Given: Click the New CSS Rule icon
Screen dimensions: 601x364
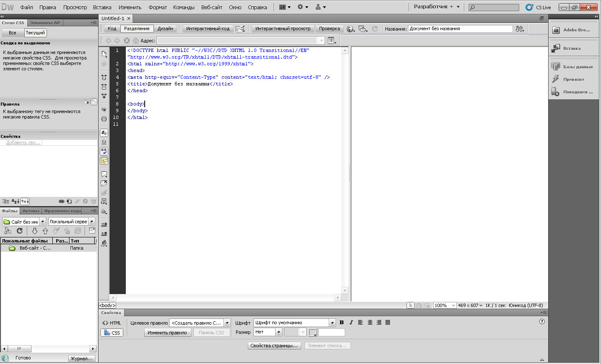Looking at the screenshot, I should pos(69,201).
